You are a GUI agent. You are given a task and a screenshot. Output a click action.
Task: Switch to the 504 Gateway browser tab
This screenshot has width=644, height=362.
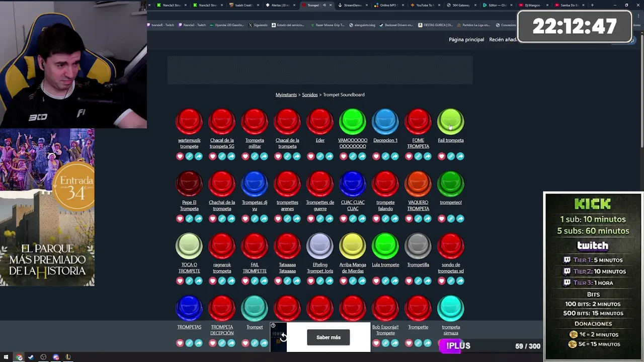click(x=460, y=5)
